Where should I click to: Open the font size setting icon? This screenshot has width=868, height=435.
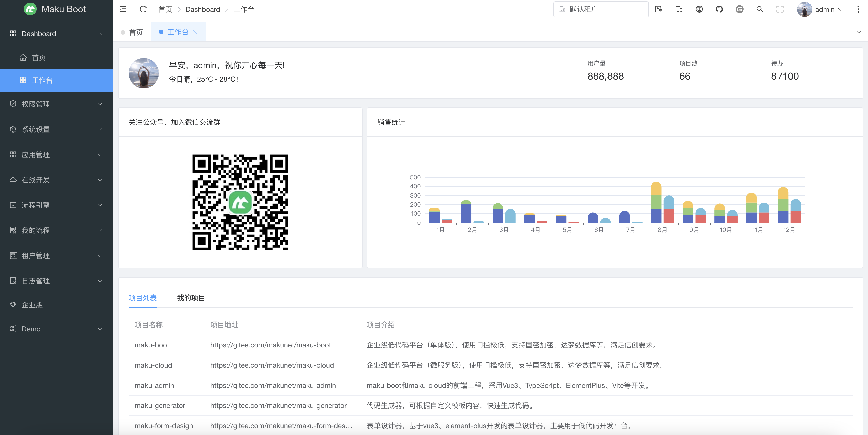pyautogui.click(x=679, y=9)
